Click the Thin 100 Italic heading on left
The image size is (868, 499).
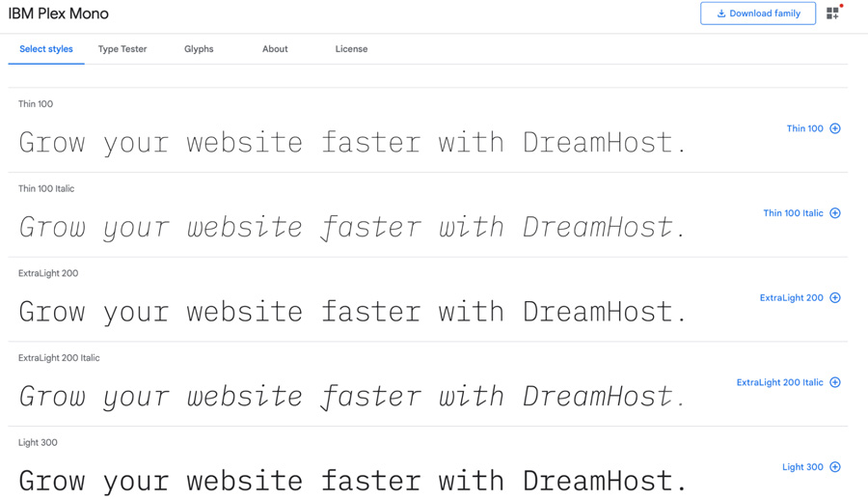(x=46, y=189)
